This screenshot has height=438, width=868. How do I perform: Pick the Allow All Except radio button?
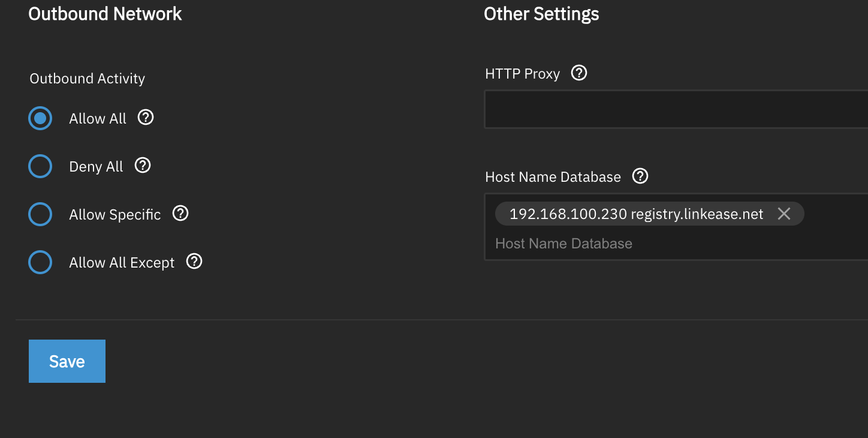(x=40, y=262)
